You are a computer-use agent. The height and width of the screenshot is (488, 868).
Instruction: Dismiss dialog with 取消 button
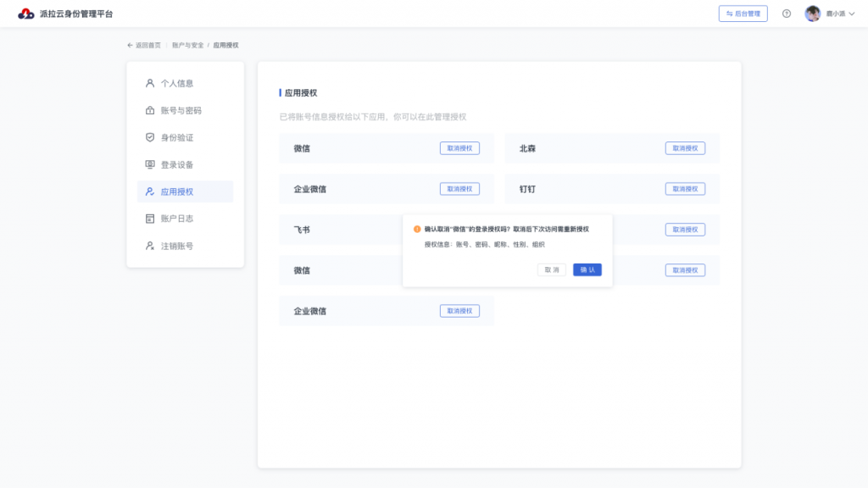coord(551,269)
